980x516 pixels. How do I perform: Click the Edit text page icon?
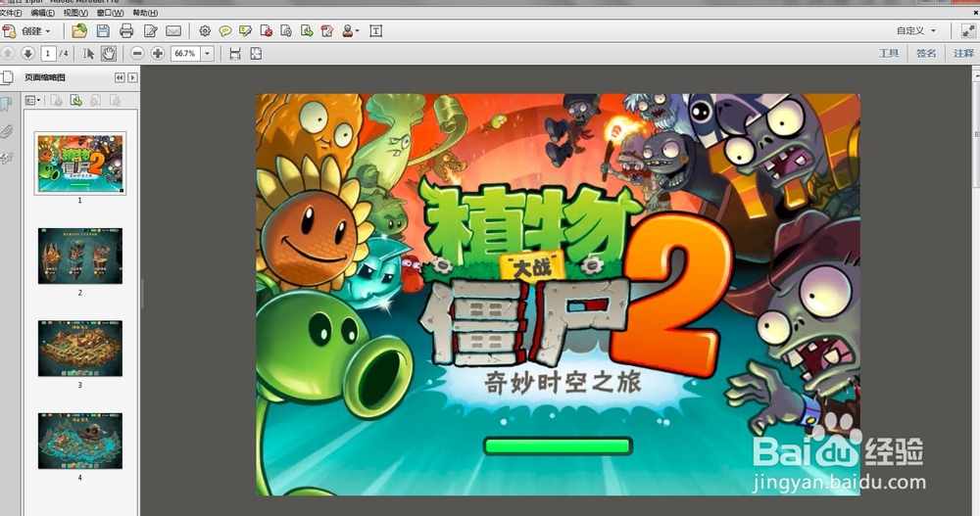click(151, 30)
